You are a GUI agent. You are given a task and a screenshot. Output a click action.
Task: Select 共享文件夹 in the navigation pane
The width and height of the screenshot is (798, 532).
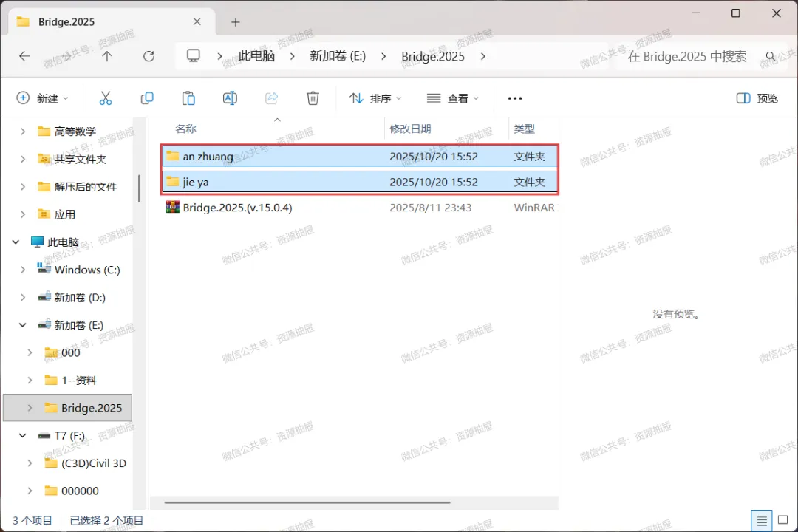coord(81,159)
